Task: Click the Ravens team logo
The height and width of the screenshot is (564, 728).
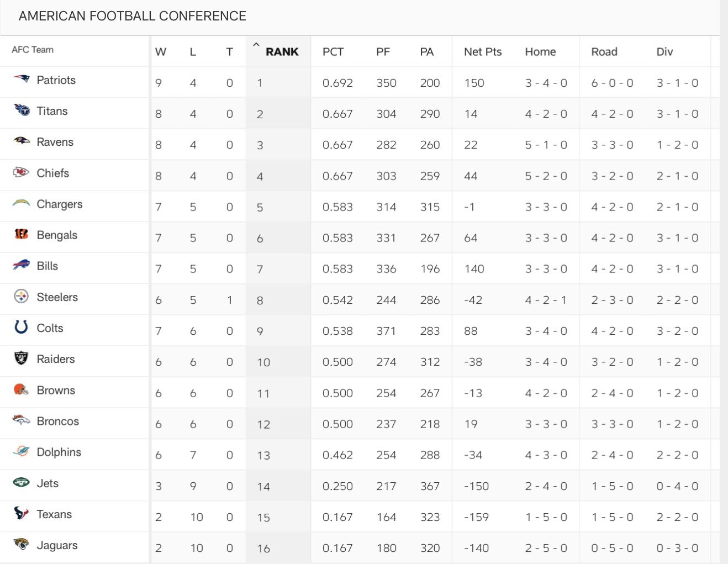Action: click(x=21, y=141)
